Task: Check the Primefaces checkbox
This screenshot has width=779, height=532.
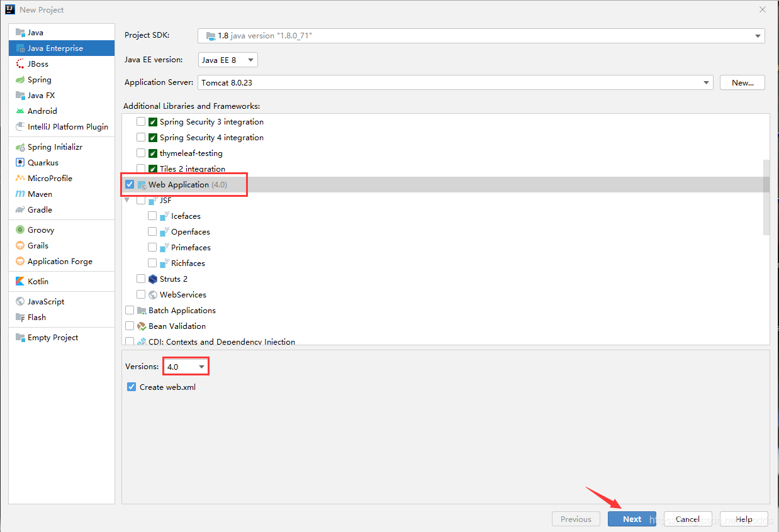Action: (152, 247)
